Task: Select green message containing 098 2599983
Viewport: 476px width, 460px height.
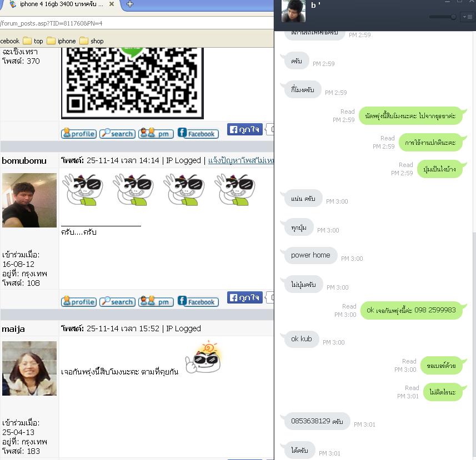Action: coord(412,310)
